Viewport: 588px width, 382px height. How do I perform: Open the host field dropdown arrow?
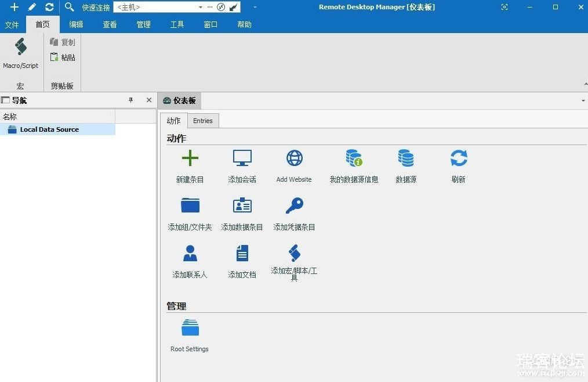click(201, 7)
